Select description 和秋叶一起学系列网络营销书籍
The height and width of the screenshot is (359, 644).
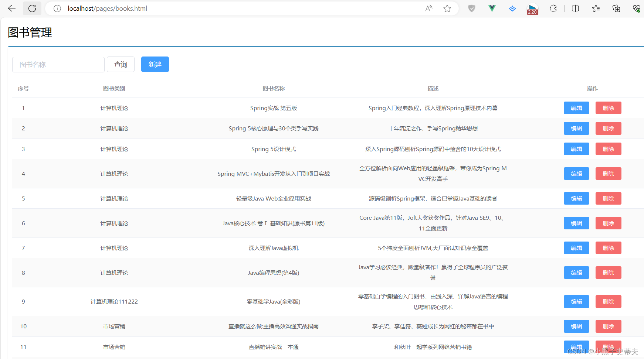coord(433,347)
